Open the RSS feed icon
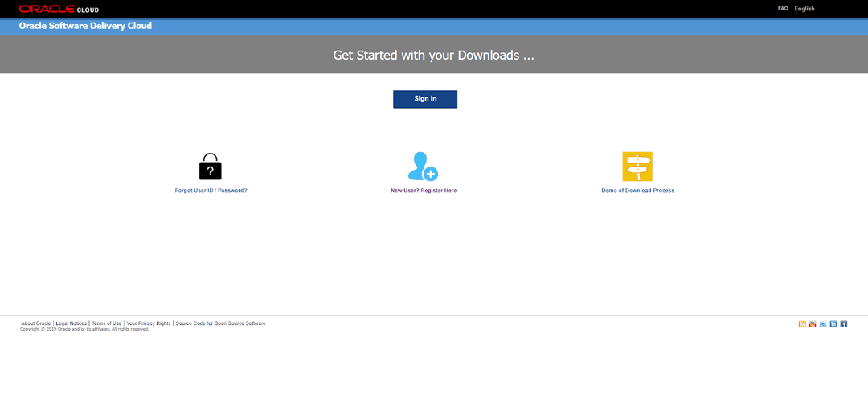The height and width of the screenshot is (420, 868). click(x=802, y=324)
